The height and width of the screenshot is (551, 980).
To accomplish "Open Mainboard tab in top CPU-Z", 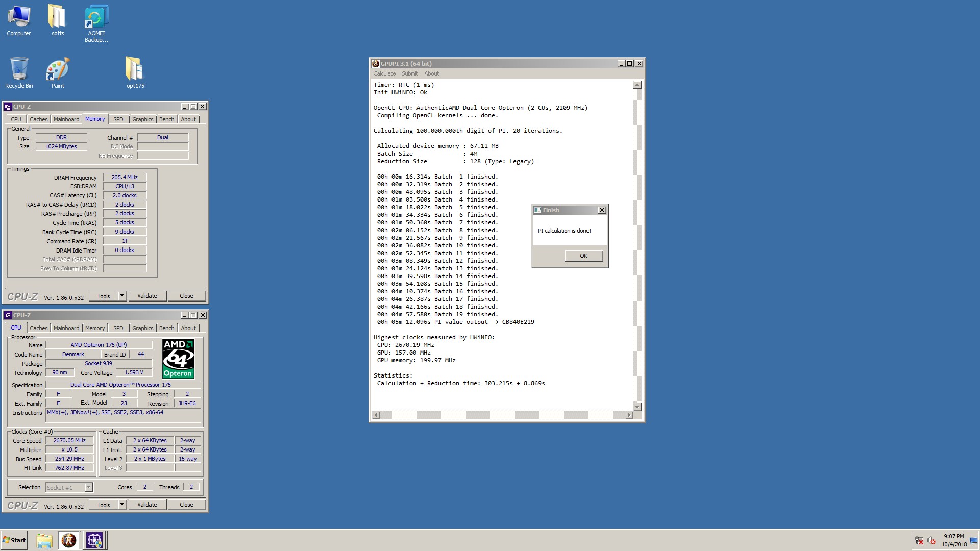I will pyautogui.click(x=66, y=119).
